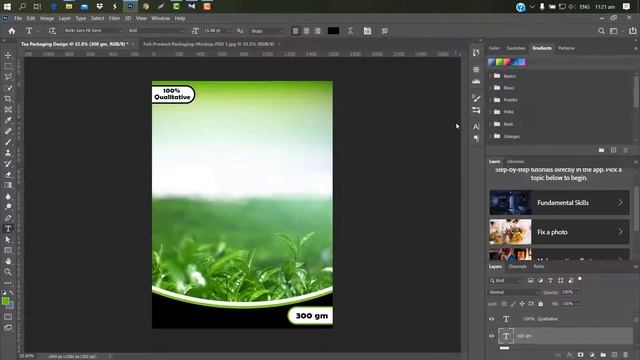Toggle shape layer filter in Layers panel

(x=560, y=280)
